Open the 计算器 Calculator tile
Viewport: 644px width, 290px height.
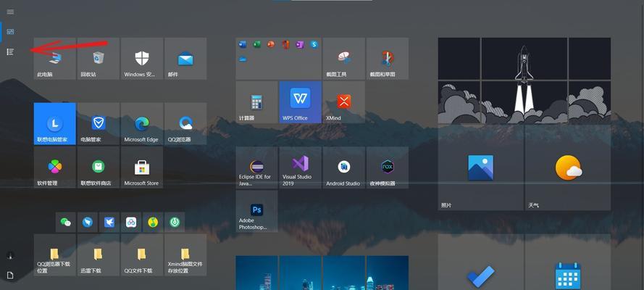pos(256,102)
